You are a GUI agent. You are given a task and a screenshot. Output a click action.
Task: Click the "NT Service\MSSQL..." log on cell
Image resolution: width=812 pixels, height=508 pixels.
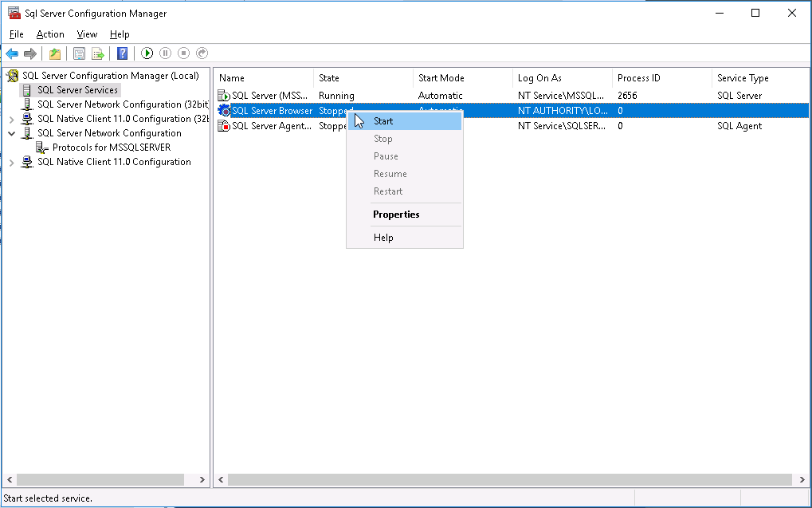tap(561, 96)
